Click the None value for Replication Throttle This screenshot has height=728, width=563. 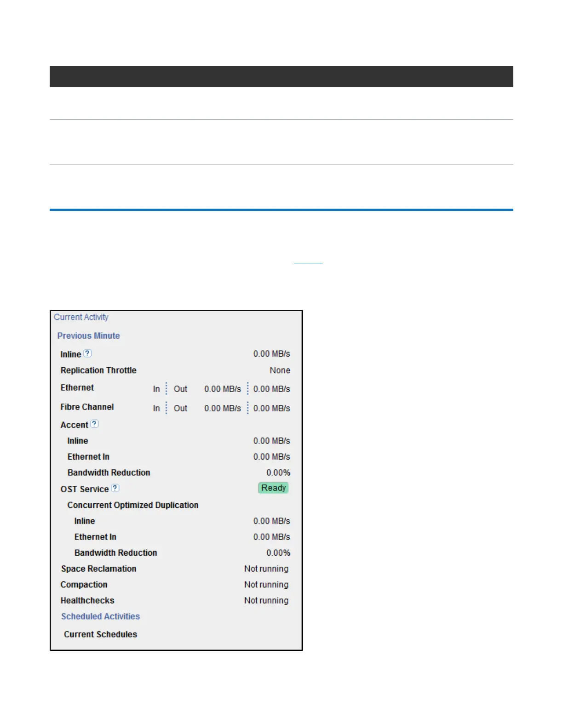[280, 370]
